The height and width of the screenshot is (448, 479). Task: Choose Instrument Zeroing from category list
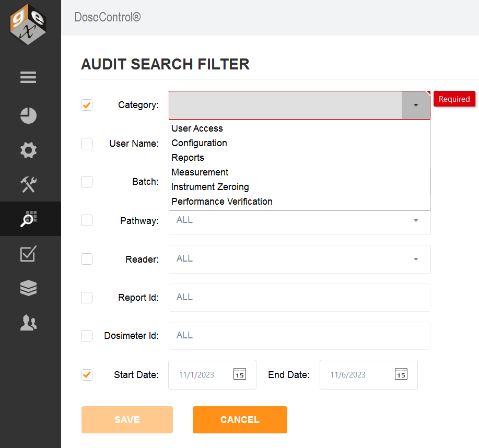210,187
